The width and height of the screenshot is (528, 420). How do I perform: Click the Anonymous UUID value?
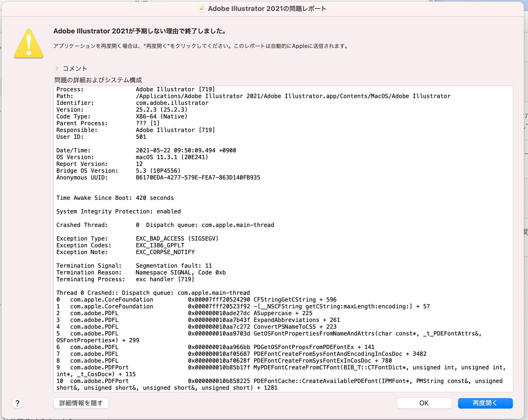coord(198,178)
